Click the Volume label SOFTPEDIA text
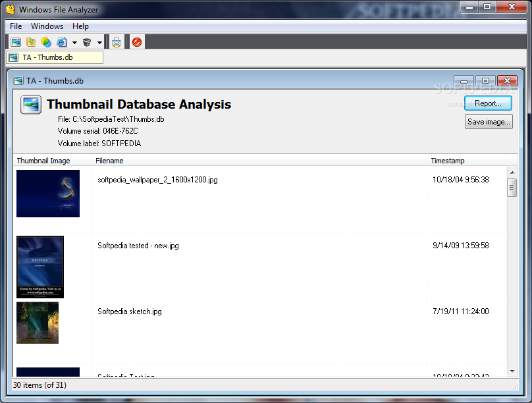The image size is (532, 403). pos(99,144)
